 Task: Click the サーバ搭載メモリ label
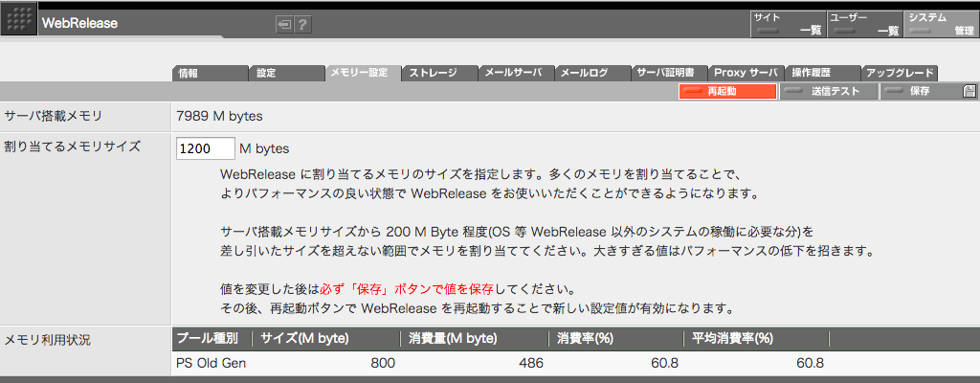click(54, 117)
